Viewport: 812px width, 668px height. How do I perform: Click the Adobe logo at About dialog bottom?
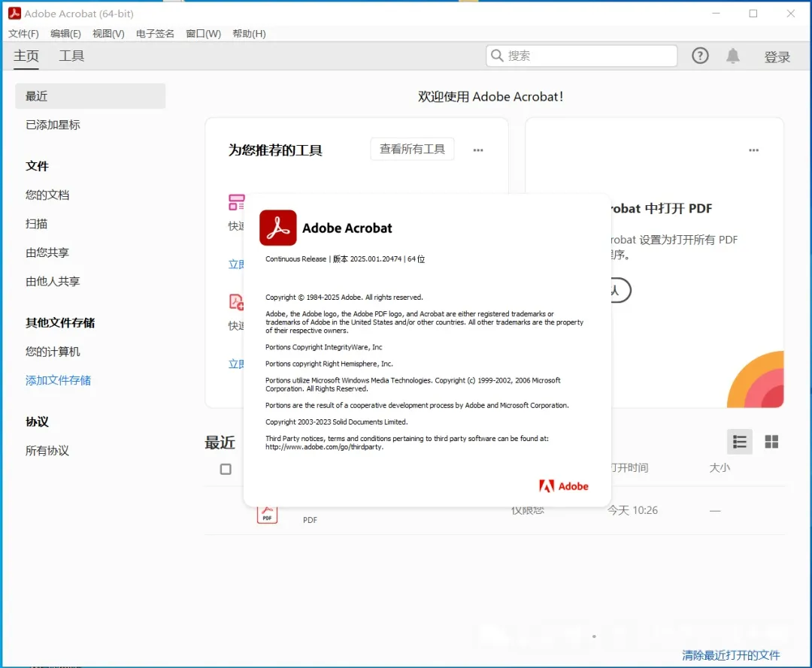[x=563, y=486]
